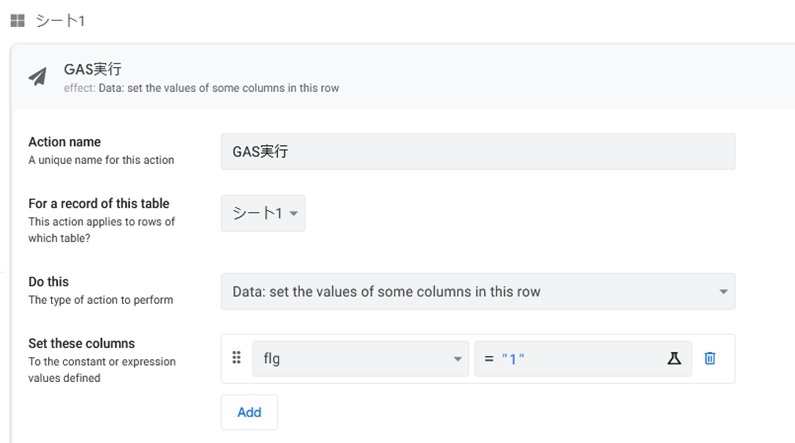Select the シート1 heading at the top
Screen dimensions: 795x443
(59, 20)
